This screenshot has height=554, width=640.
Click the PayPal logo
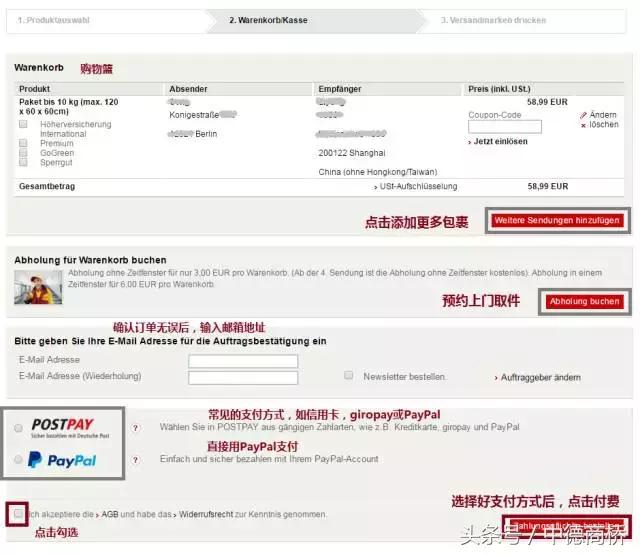(x=62, y=460)
